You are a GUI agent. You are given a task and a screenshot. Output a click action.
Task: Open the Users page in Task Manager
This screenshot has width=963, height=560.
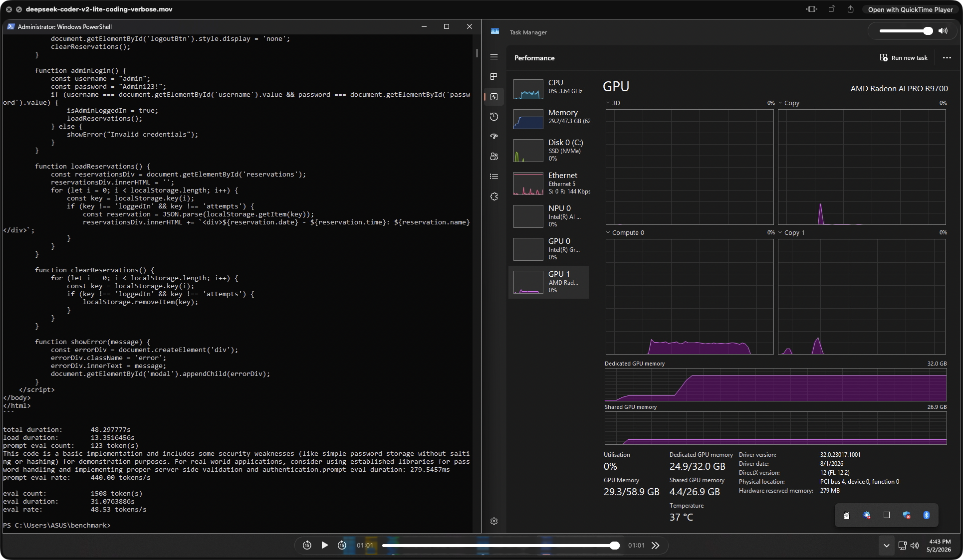(494, 156)
